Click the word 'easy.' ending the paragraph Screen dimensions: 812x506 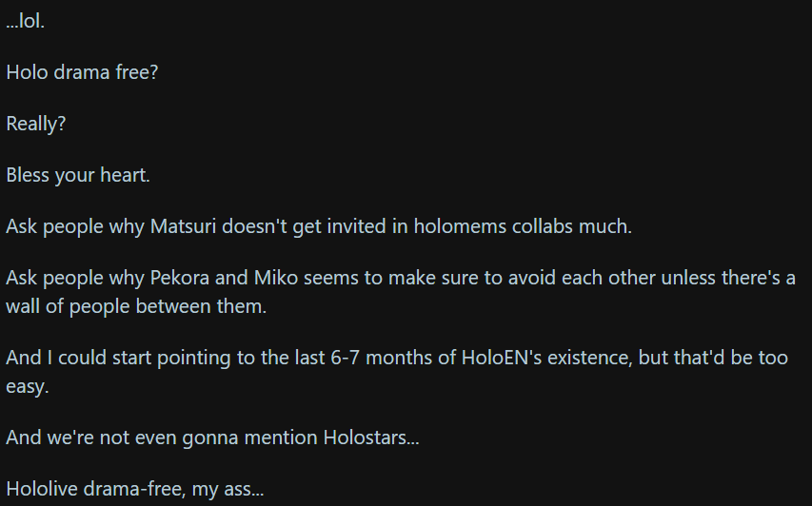27,385
